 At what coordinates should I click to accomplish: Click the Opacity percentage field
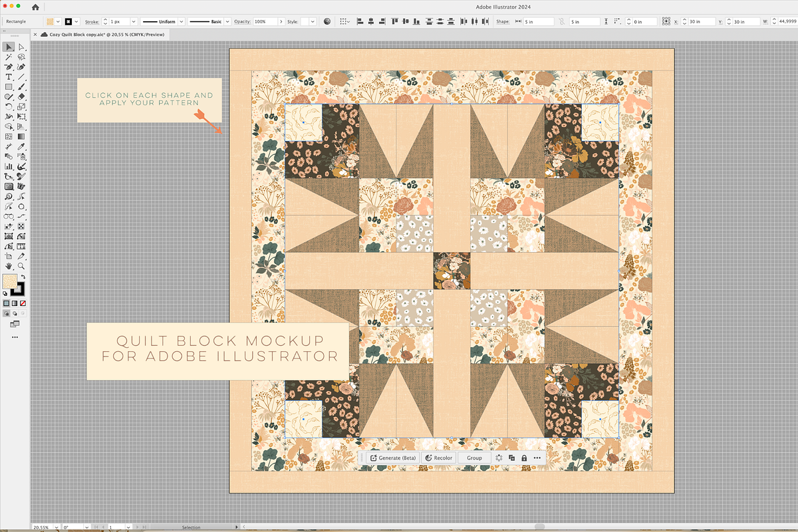pyautogui.click(x=264, y=22)
